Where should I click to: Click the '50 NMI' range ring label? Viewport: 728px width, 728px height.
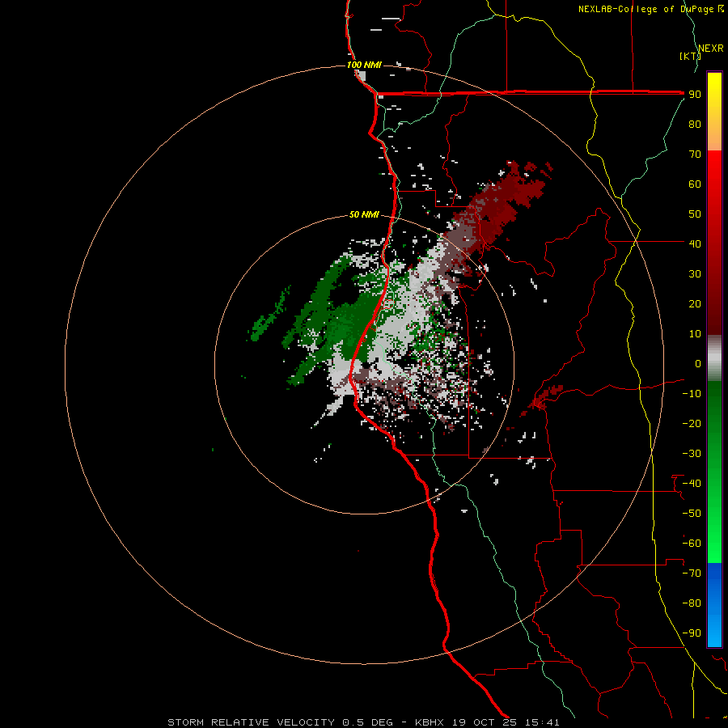(364, 214)
